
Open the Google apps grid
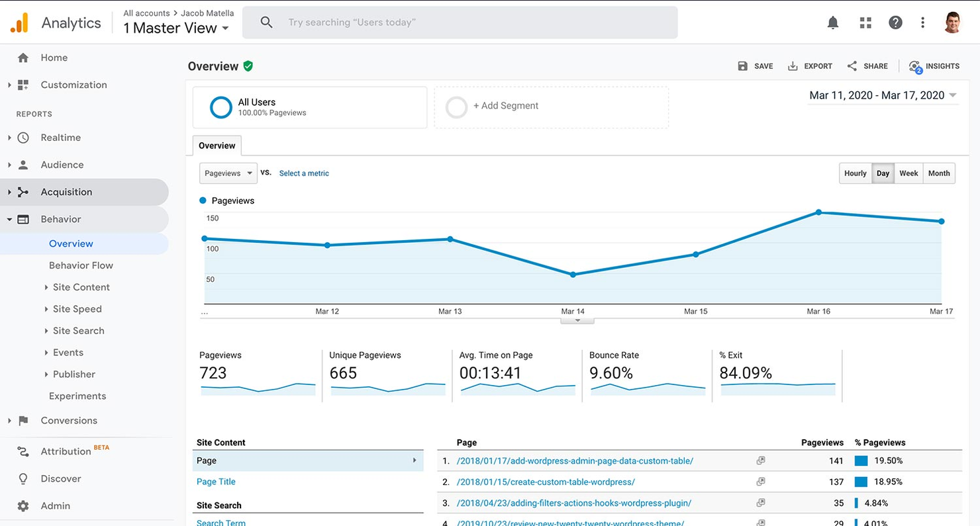[865, 22]
